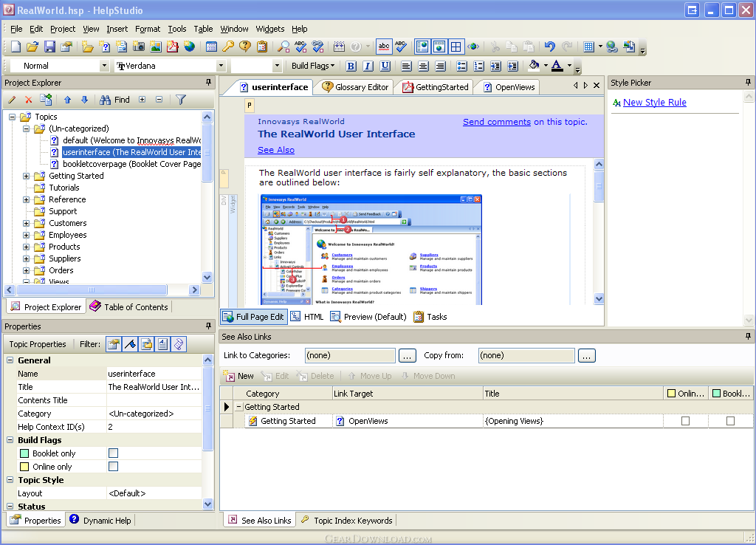The image size is (756, 545).
Task: Tick the Online checkbox for OpenViews row
Action: tap(685, 421)
